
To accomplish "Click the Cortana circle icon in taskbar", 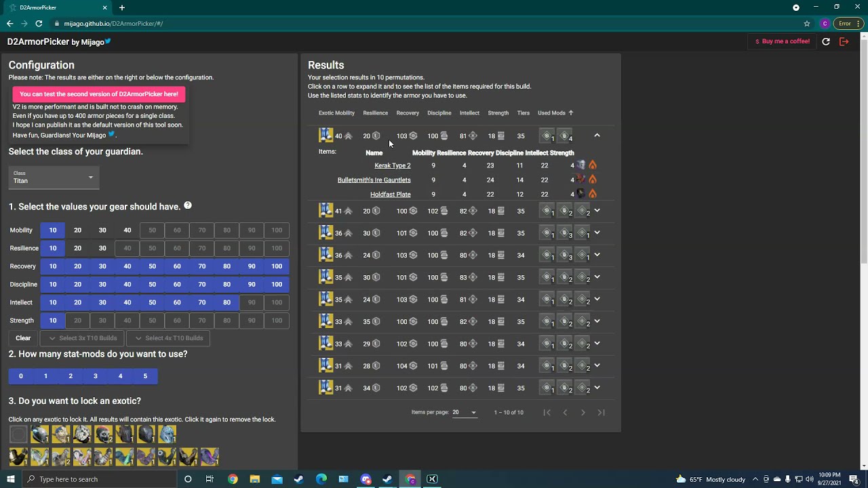I will [188, 479].
